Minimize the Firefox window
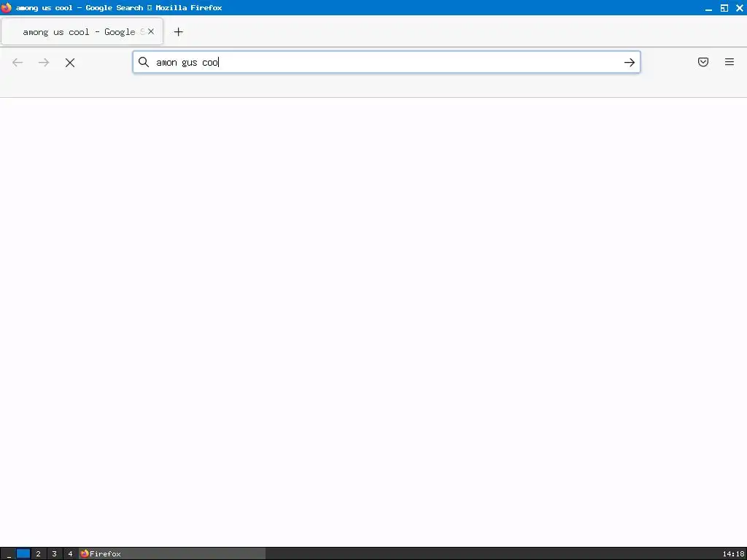 708,8
